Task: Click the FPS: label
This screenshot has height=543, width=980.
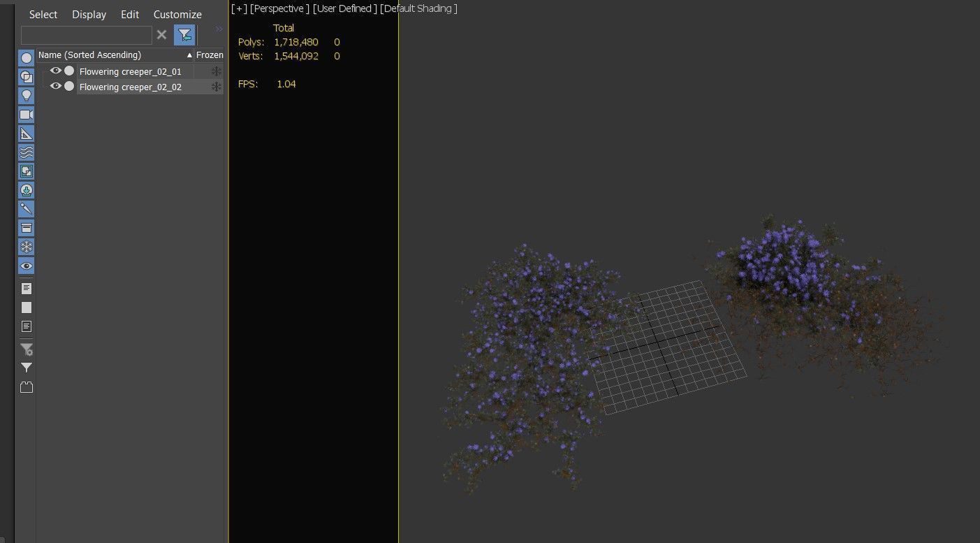Action: (x=248, y=84)
